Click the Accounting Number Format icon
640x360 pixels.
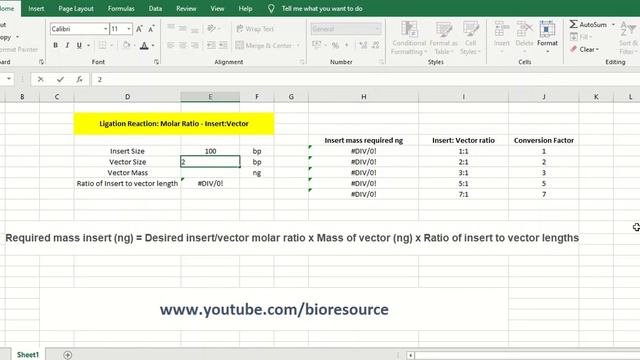click(317, 45)
